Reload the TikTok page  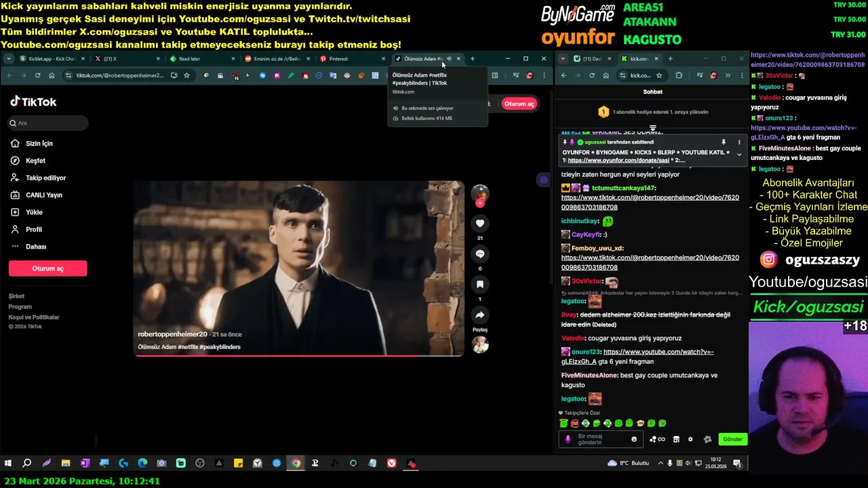pos(38,75)
